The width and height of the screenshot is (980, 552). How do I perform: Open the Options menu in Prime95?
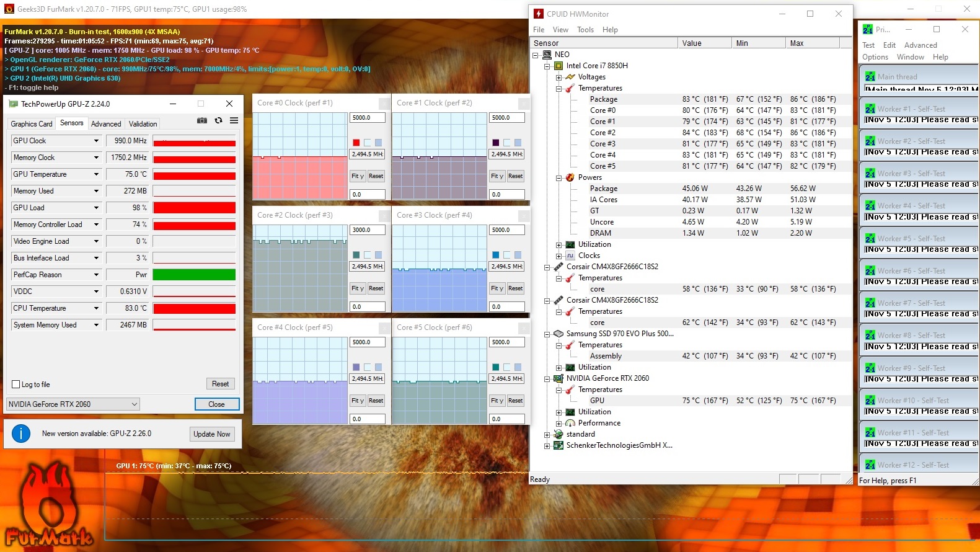[875, 57]
